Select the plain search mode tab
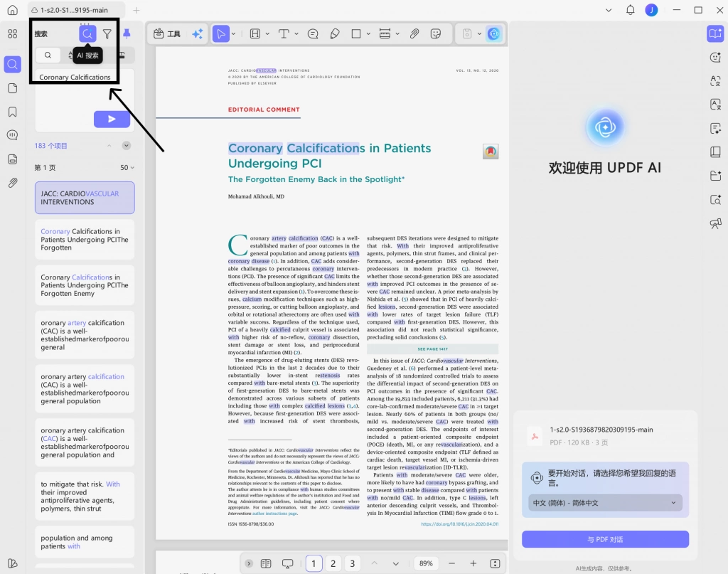 pyautogui.click(x=48, y=55)
